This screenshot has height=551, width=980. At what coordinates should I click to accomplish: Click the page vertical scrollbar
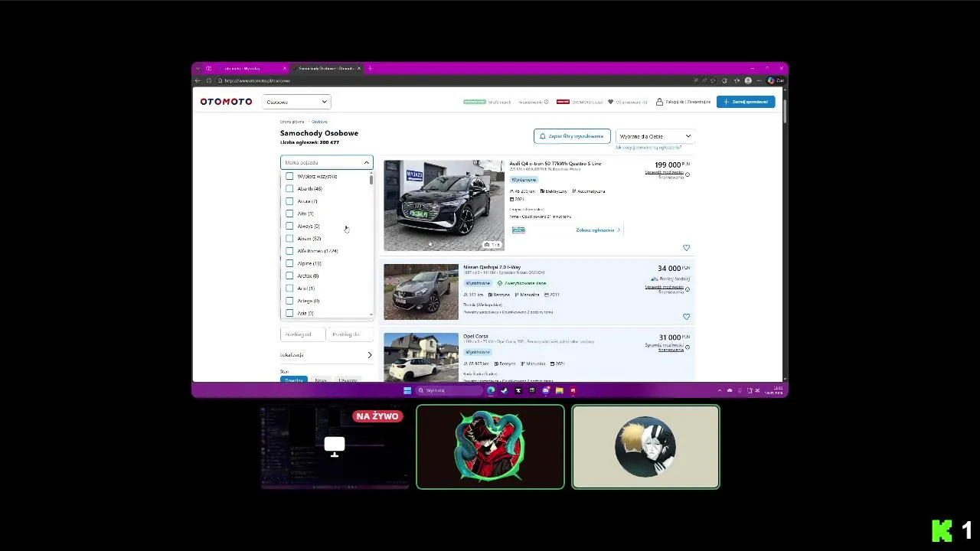click(x=786, y=109)
